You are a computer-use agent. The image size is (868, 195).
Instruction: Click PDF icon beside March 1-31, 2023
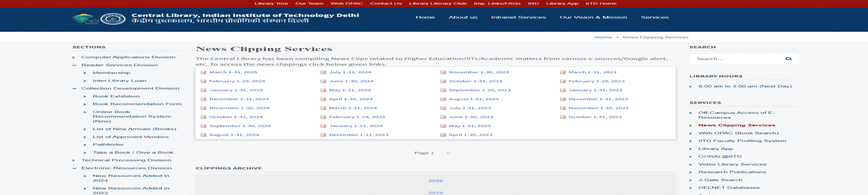tap(563, 72)
